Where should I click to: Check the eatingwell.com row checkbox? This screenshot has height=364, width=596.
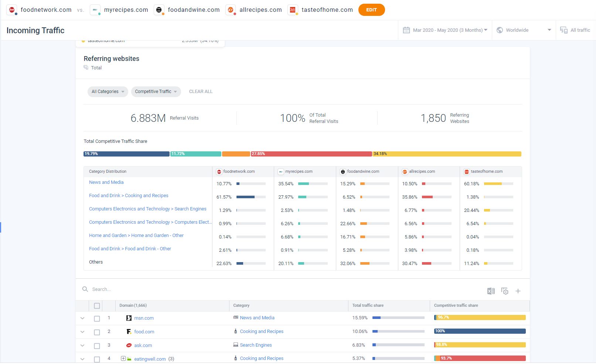click(97, 359)
